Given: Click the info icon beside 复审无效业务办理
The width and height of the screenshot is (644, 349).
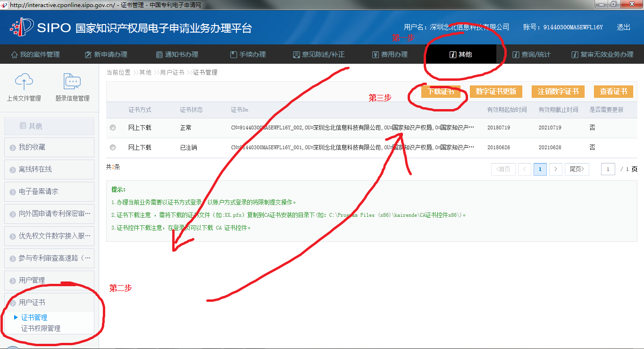Looking at the screenshot, I should tap(575, 55).
